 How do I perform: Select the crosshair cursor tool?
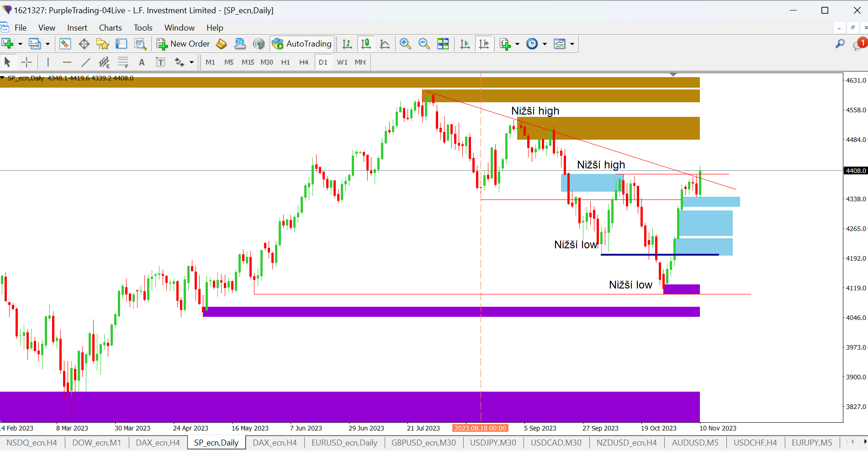tap(26, 62)
